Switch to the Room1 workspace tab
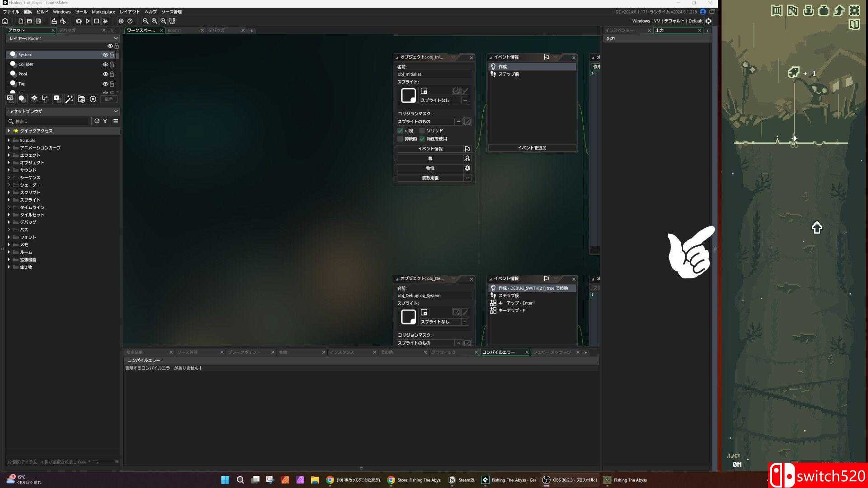 [x=175, y=30]
